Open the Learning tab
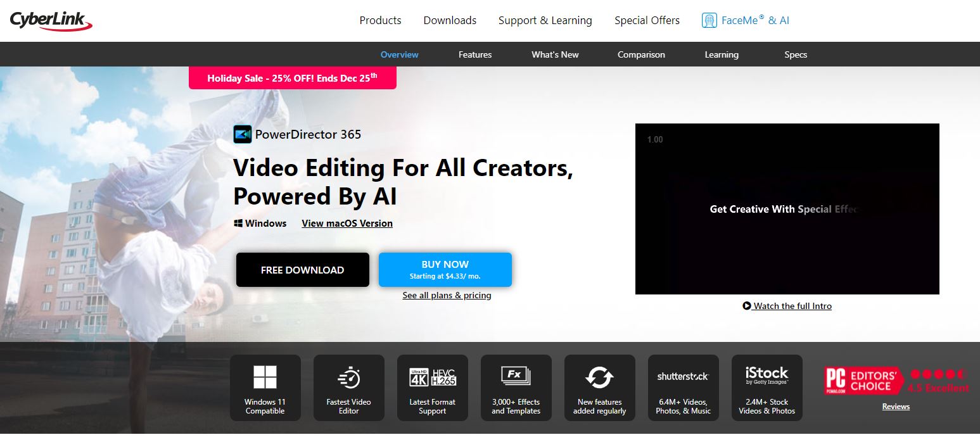Screen dimensions: 980x442 [x=722, y=54]
